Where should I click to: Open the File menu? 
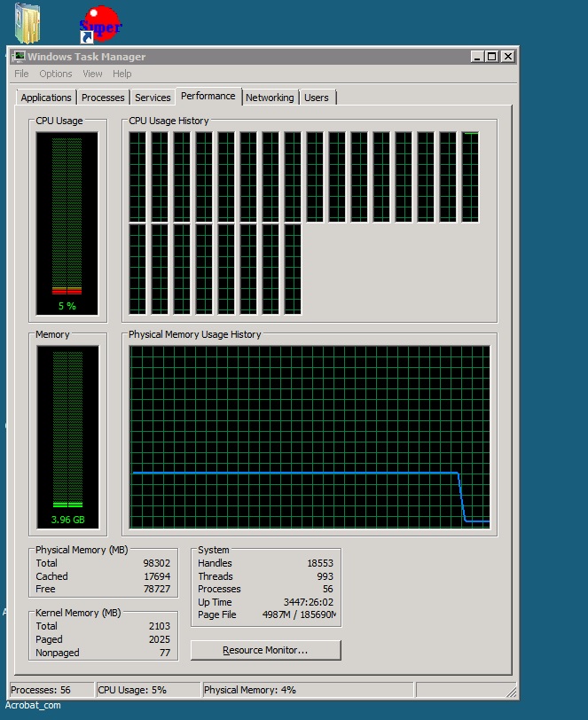[21, 74]
